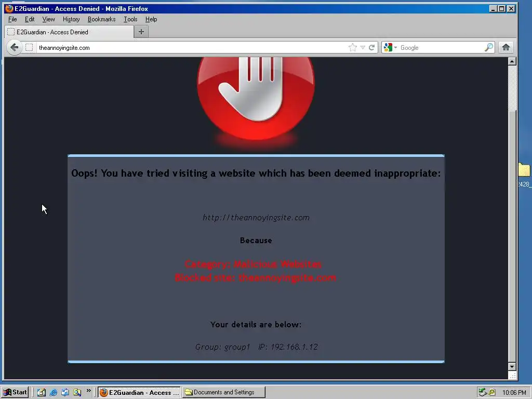Bookmark this page with the star icon
The image size is (532, 399).
[x=353, y=47]
